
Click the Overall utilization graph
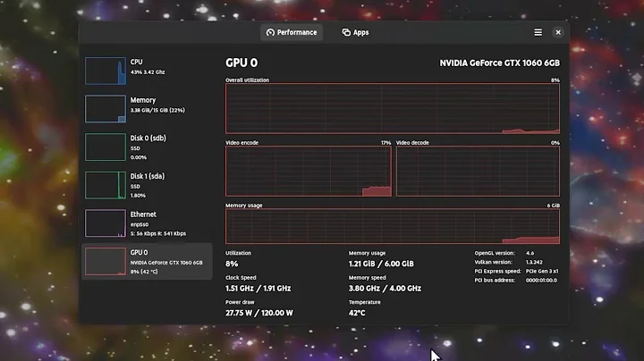393,109
